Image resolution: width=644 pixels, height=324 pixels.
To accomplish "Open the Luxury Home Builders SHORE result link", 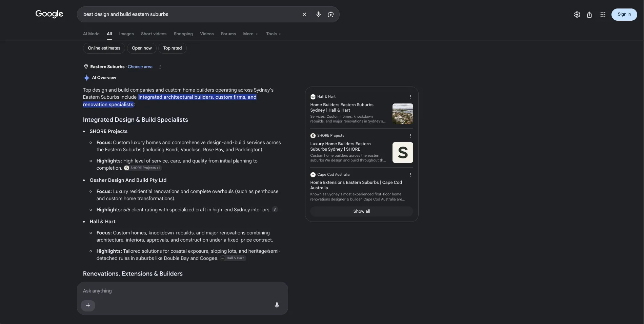I will [x=340, y=147].
